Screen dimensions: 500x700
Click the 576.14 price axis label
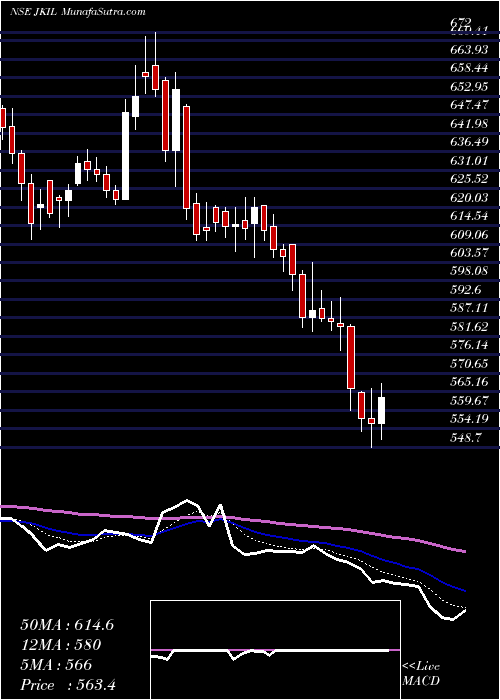click(469, 345)
